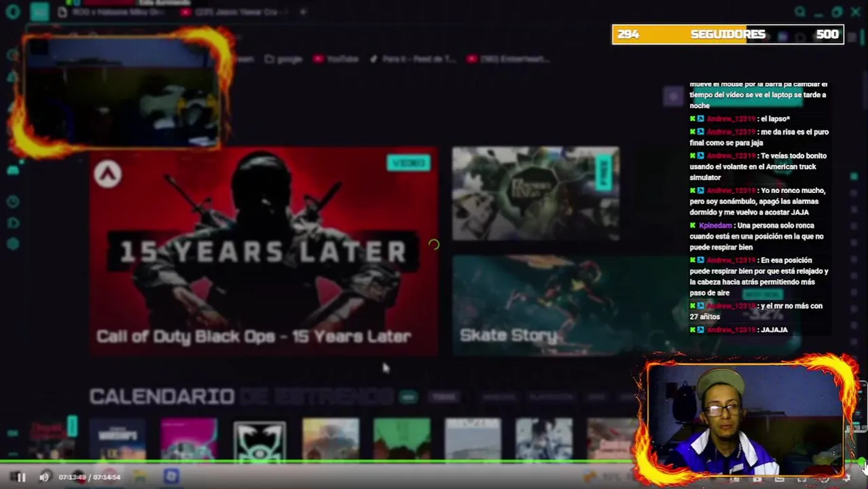The width and height of the screenshot is (868, 489).
Task: Click the 07:13:49 / 07:14:54 timestamp
Action: click(x=89, y=477)
